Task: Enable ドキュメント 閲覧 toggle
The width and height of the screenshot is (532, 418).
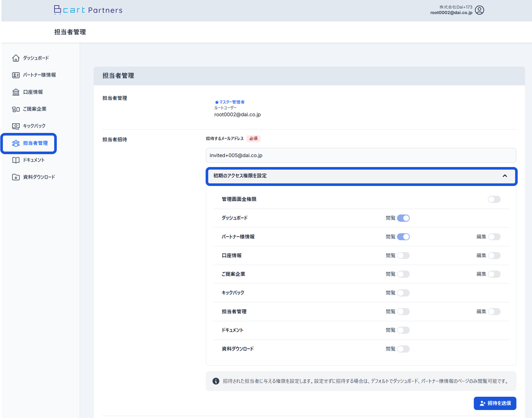Action: [403, 330]
